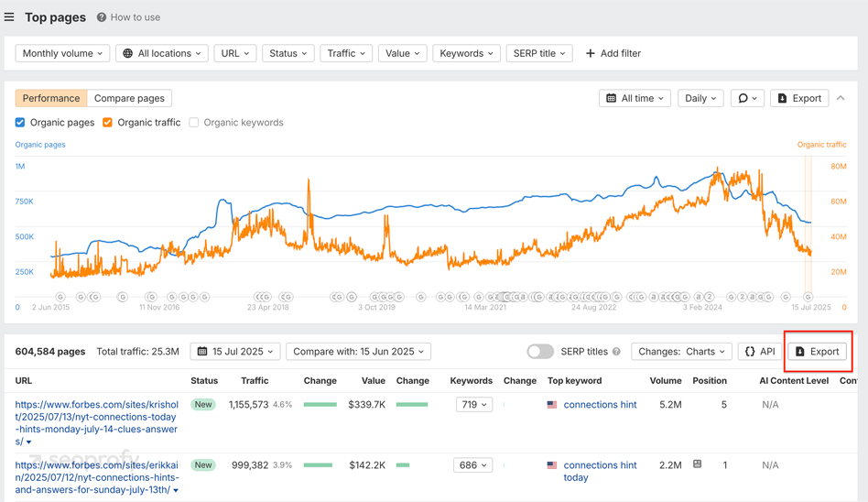Open the Changes: Charts dropdown
Image resolution: width=868 pixels, height=502 pixels.
(682, 351)
